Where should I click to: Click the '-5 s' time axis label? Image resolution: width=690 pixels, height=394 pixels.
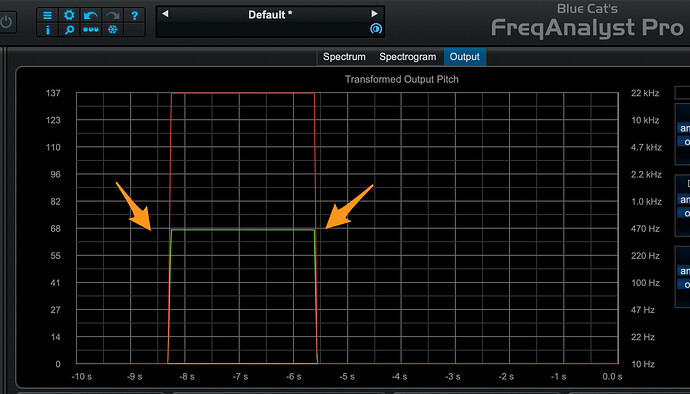(347, 377)
